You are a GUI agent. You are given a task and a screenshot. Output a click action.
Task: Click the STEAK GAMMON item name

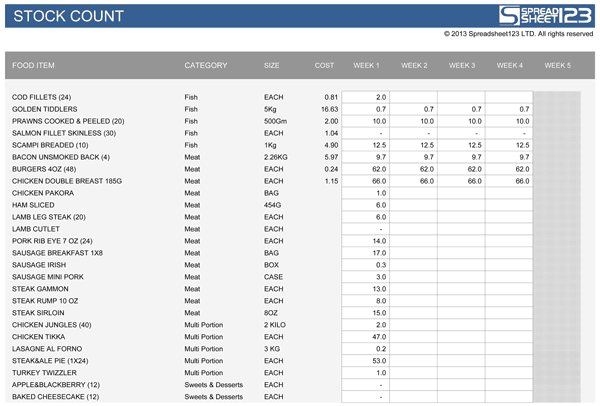pyautogui.click(x=40, y=289)
